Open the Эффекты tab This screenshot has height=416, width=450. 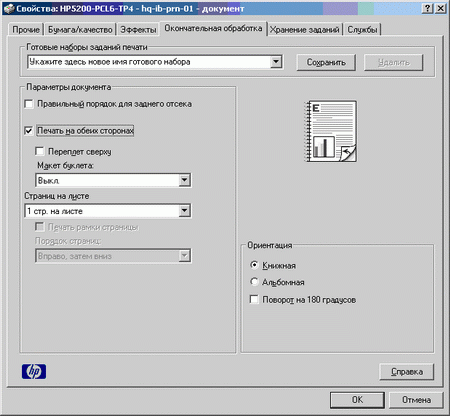pos(138,30)
